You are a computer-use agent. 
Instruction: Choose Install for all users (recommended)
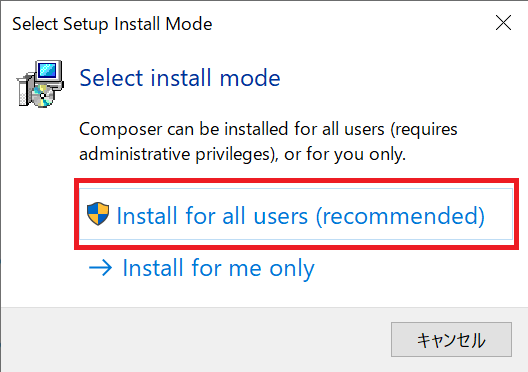coord(296,214)
